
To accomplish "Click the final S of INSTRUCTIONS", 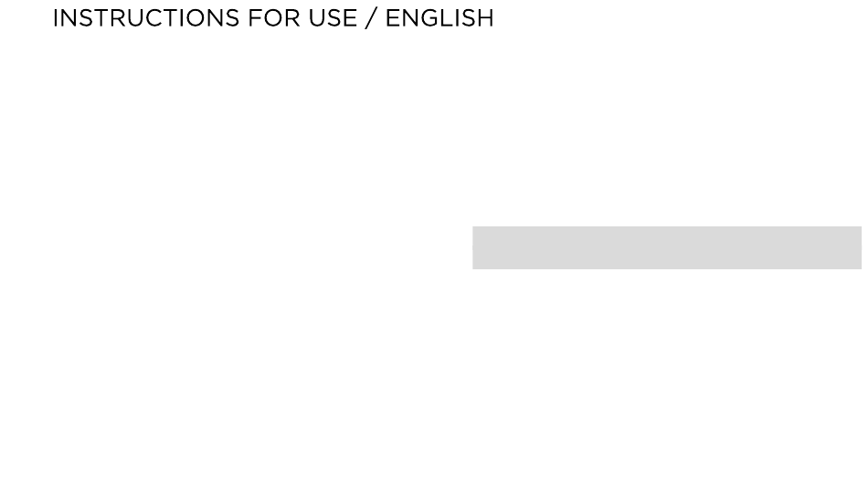I will pyautogui.click(x=232, y=18).
